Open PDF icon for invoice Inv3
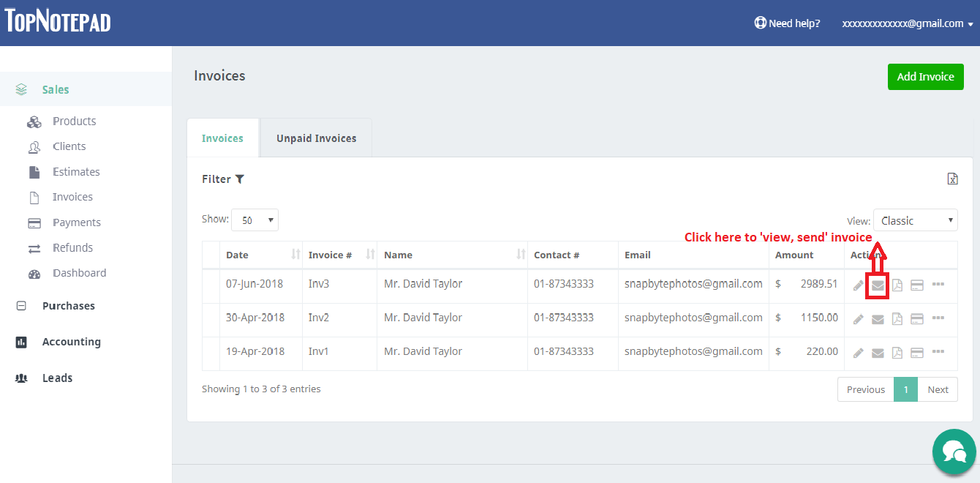 (897, 285)
